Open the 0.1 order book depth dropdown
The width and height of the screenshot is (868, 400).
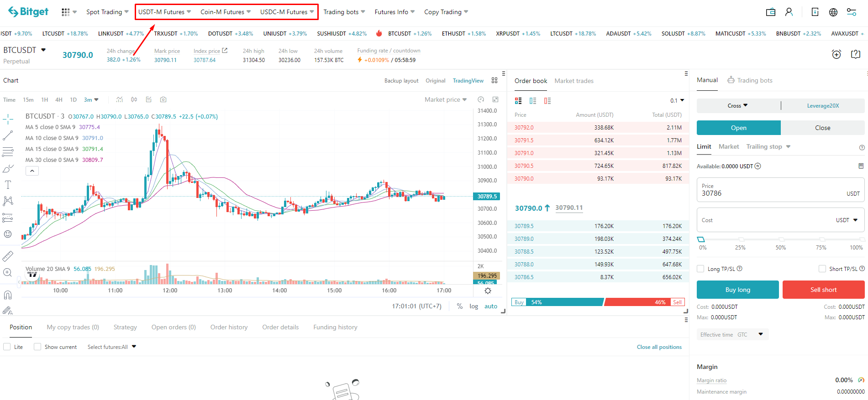pyautogui.click(x=677, y=100)
